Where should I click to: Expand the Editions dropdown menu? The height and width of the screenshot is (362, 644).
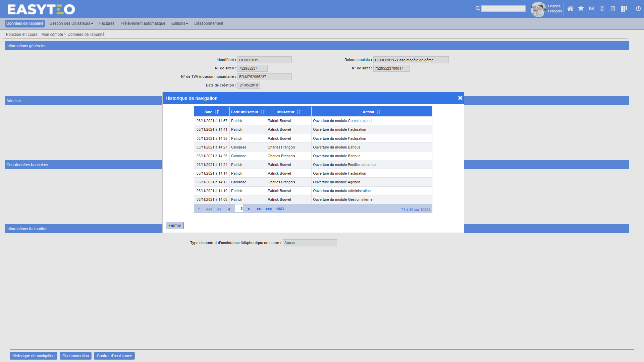[x=179, y=23]
